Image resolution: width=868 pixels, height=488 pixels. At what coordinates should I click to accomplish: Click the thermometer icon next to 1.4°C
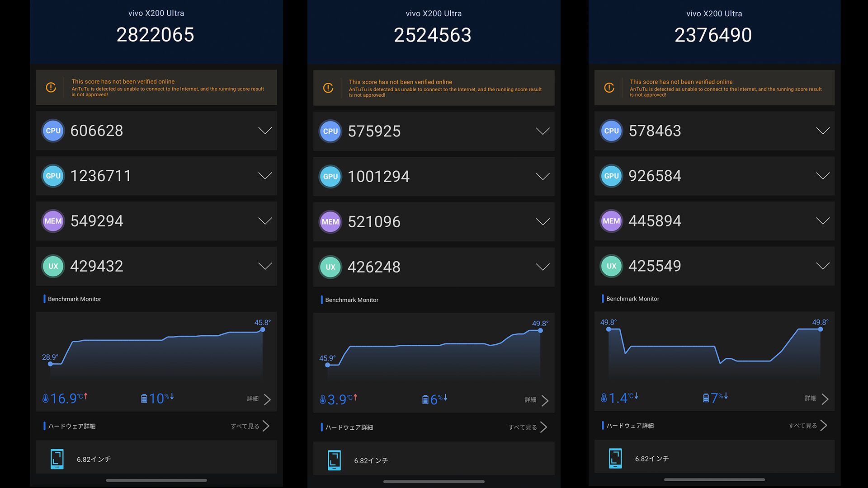(604, 398)
